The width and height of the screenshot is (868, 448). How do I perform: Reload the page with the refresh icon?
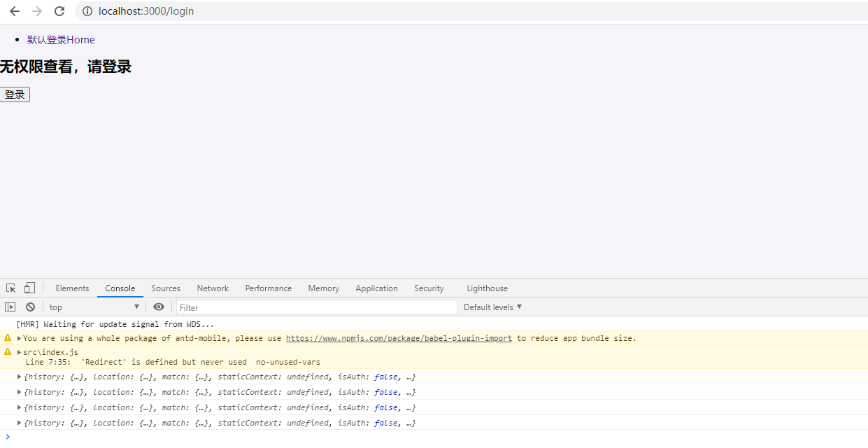(59, 11)
